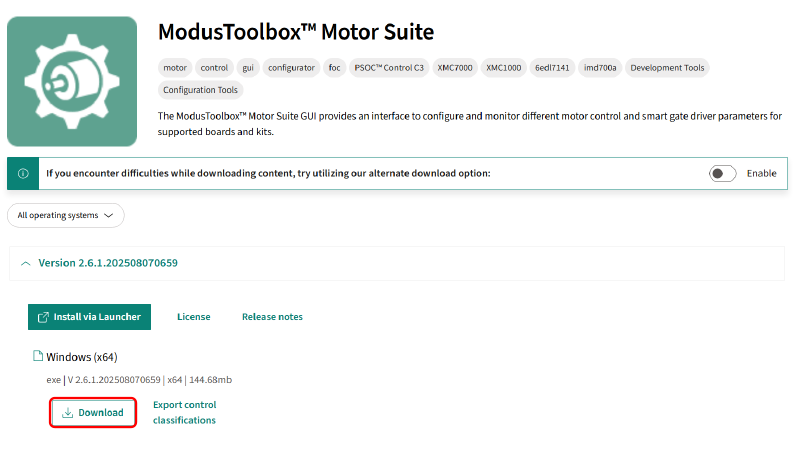
Task: Select the configurator tag
Action: [291, 68]
